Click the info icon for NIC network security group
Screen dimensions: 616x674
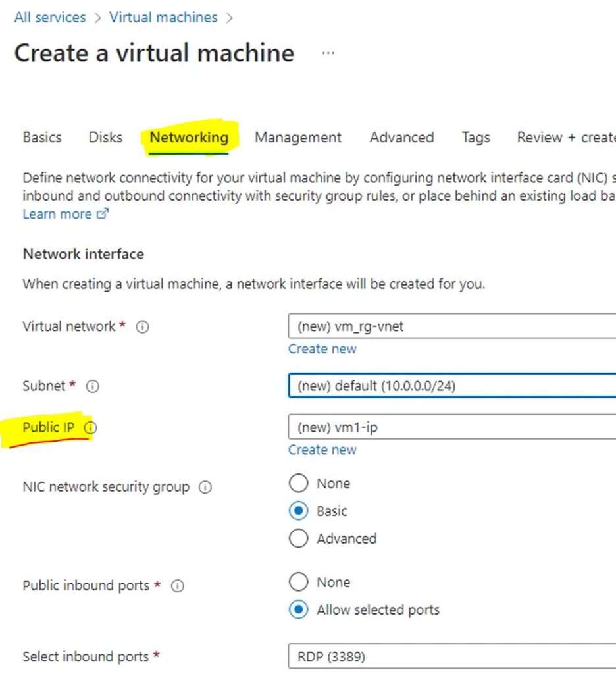coord(205,487)
